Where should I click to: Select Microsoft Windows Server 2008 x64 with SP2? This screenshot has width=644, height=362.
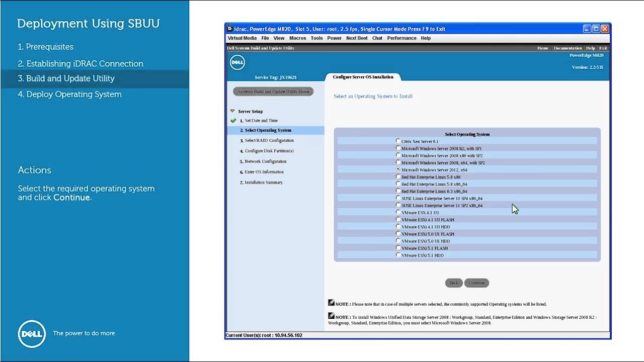[x=398, y=162]
